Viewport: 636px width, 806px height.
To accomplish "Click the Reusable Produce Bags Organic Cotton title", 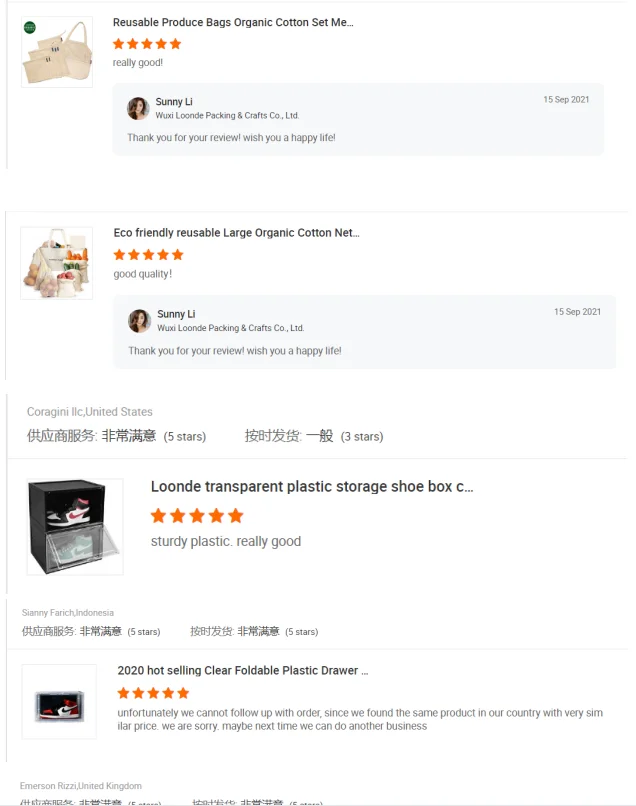I will 233,23.
